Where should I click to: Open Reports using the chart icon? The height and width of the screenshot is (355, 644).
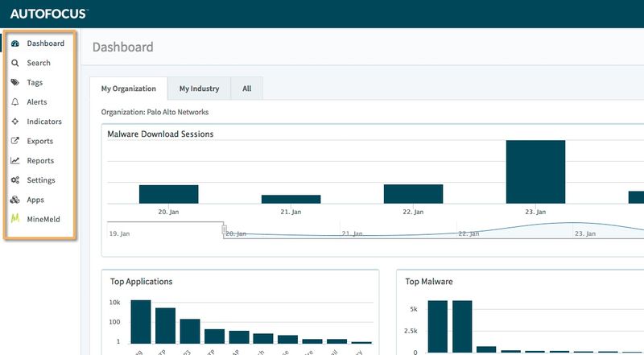(x=14, y=161)
